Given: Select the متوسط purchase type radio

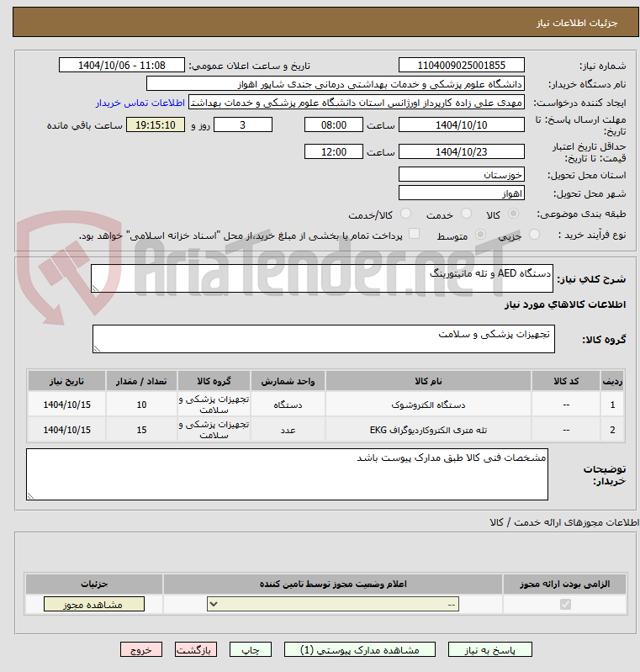Looking at the screenshot, I should point(480,235).
